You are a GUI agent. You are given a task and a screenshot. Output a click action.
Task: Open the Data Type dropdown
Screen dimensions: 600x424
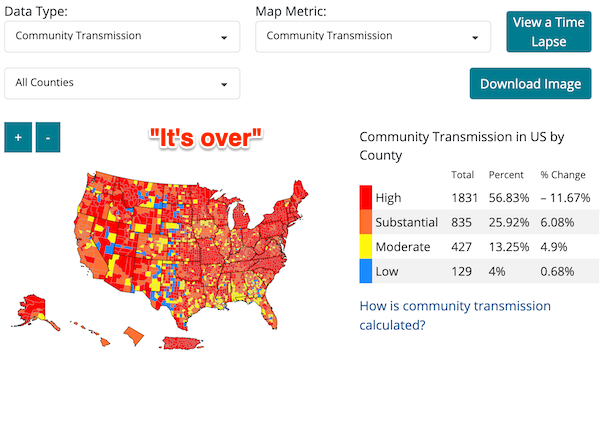pos(122,37)
